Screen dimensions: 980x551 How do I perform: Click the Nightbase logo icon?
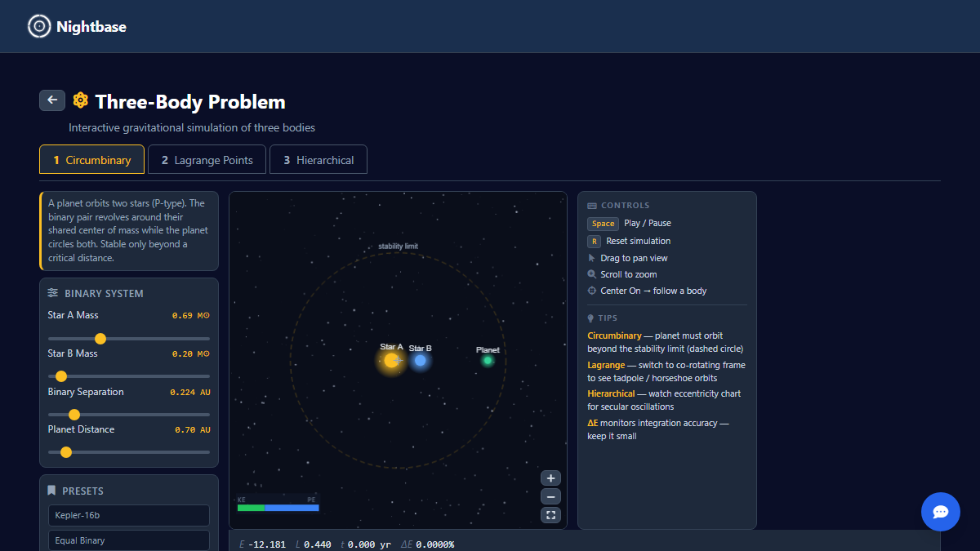pyautogui.click(x=38, y=26)
